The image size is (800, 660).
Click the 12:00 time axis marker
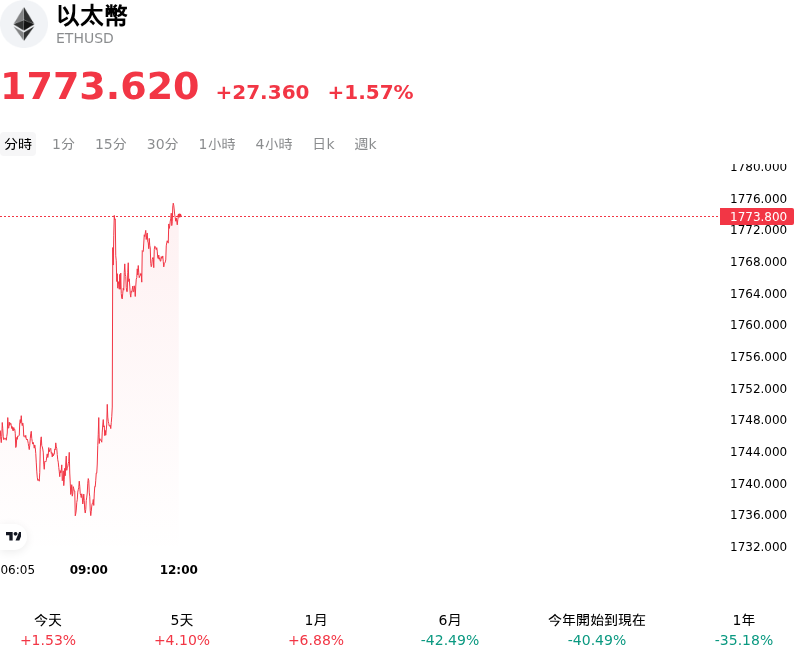coord(179,570)
